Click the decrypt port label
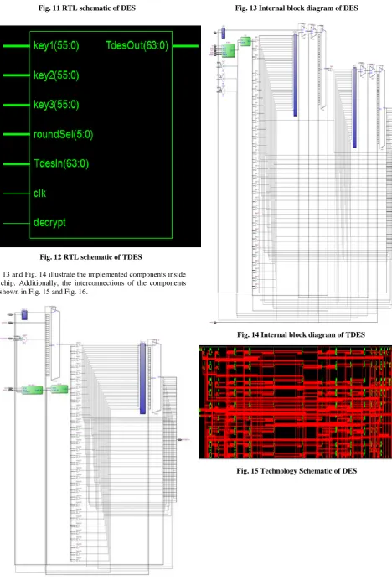The width and height of the screenshot is (392, 580). 49,223
